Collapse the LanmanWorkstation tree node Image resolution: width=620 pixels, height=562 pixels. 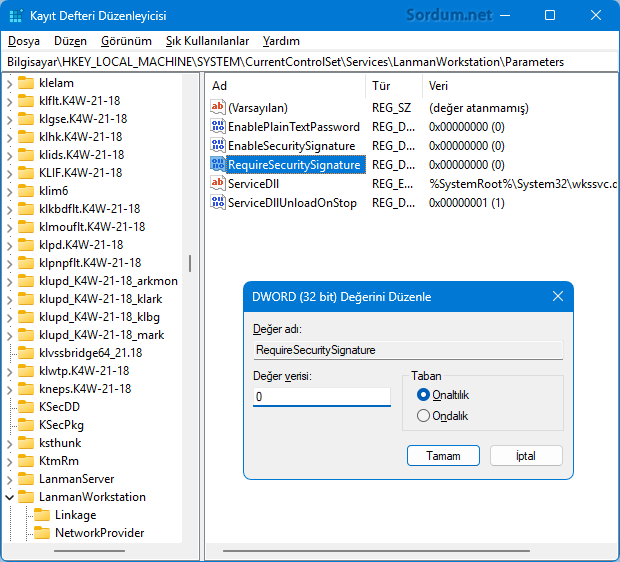10,497
